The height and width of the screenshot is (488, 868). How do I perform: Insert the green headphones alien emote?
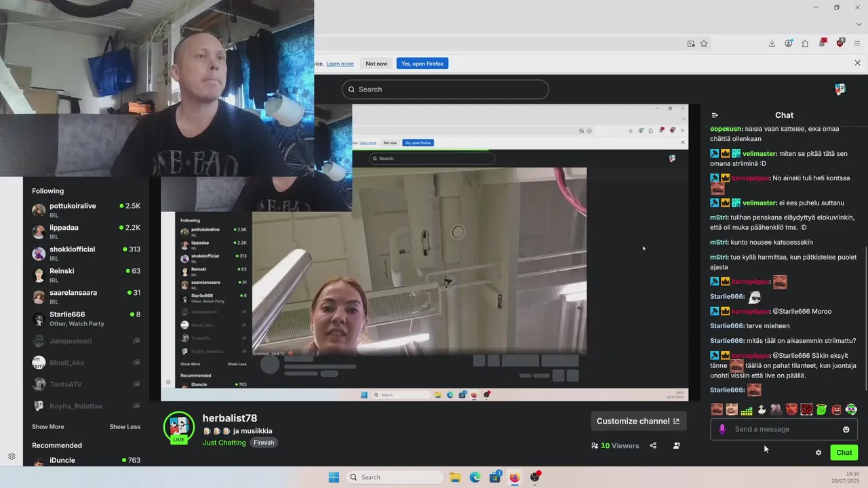[851, 409]
